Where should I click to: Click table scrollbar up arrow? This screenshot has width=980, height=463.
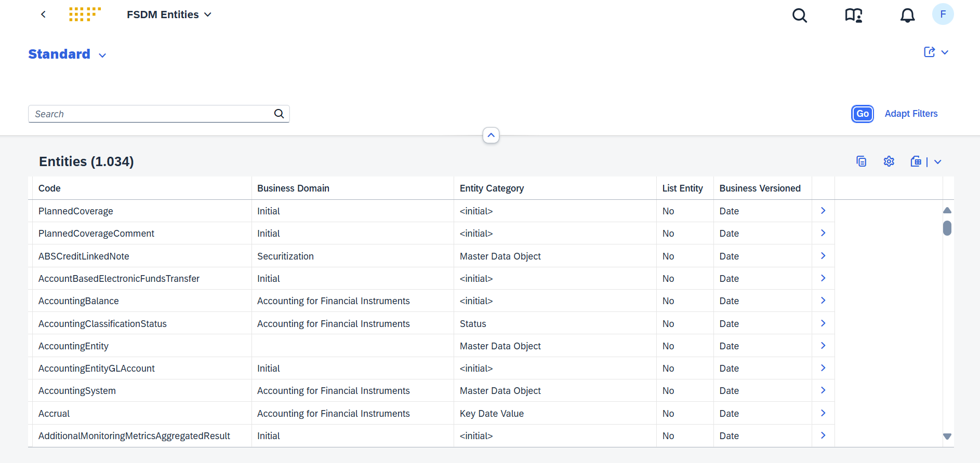click(x=947, y=210)
